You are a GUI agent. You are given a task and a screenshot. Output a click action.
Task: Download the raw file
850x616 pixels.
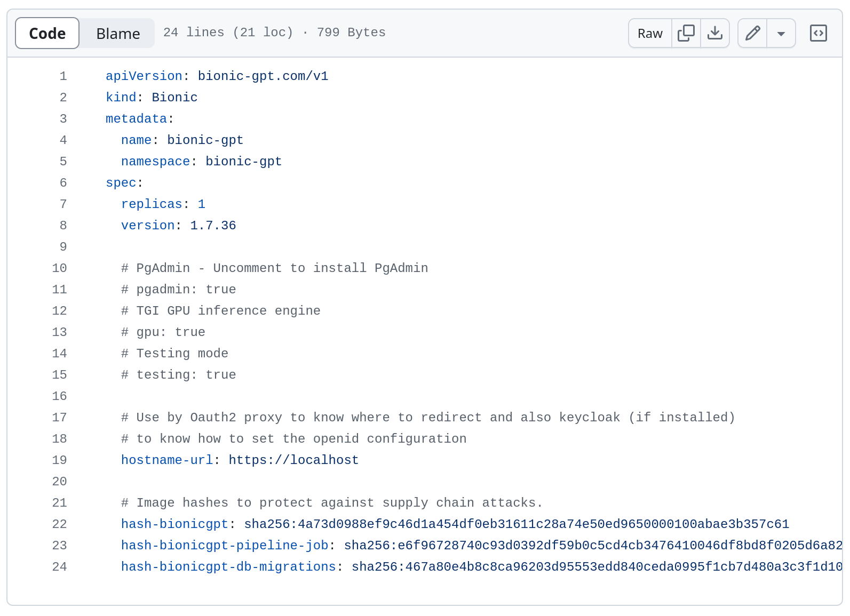[x=714, y=33]
